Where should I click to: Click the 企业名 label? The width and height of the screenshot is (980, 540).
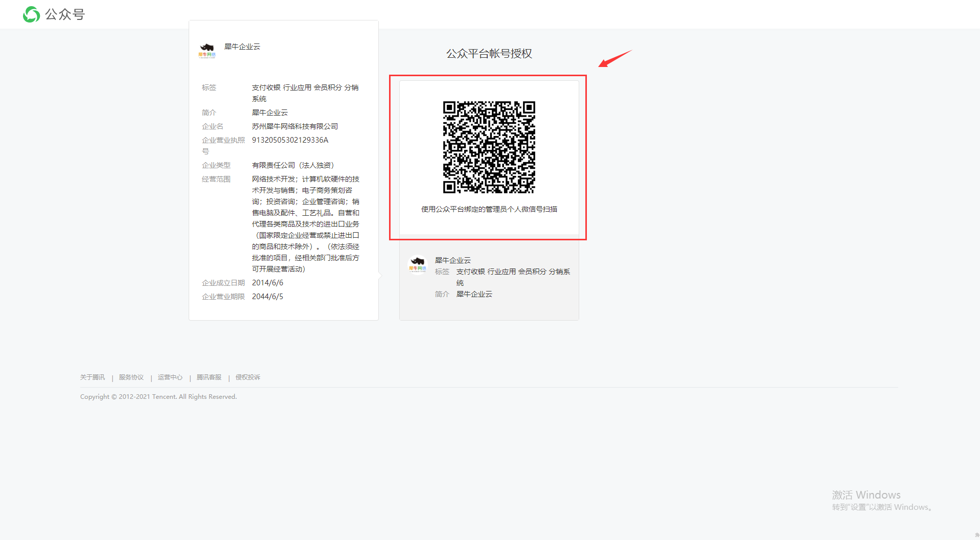213,126
